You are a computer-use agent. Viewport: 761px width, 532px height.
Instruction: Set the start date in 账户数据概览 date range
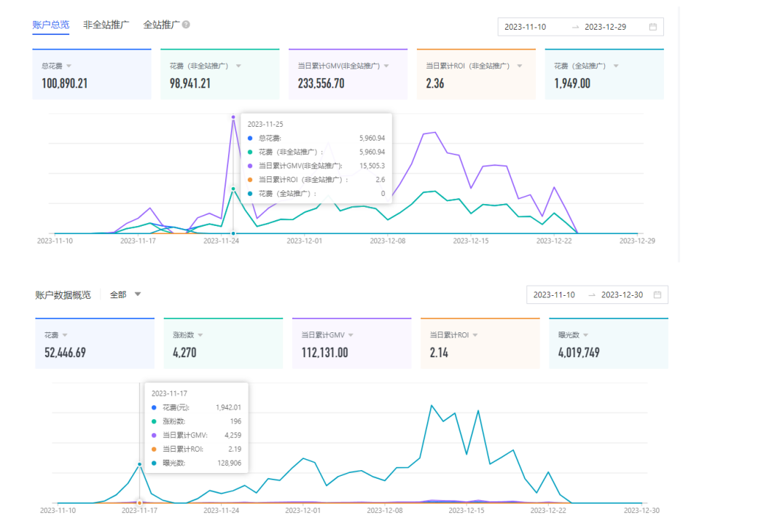click(x=554, y=294)
